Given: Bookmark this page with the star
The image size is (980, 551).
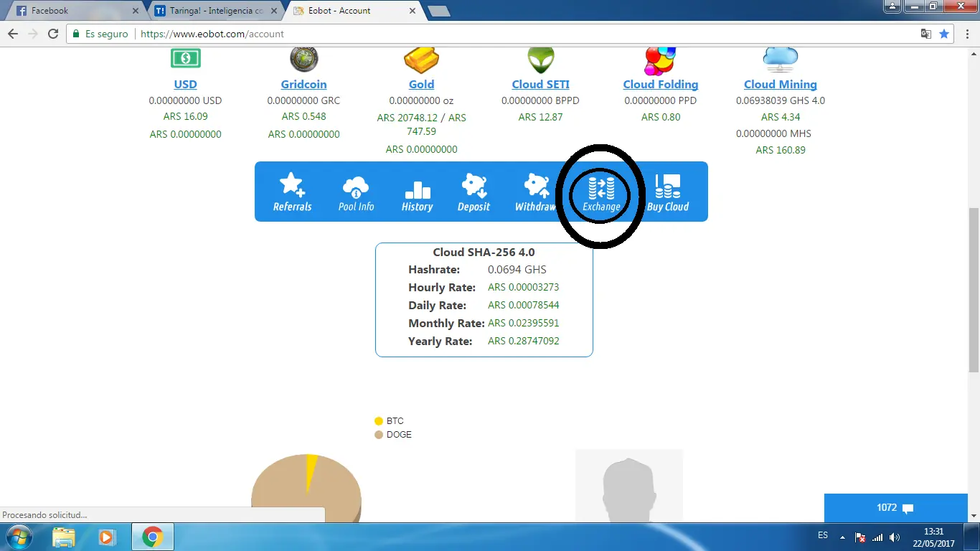Looking at the screenshot, I should coord(944,34).
